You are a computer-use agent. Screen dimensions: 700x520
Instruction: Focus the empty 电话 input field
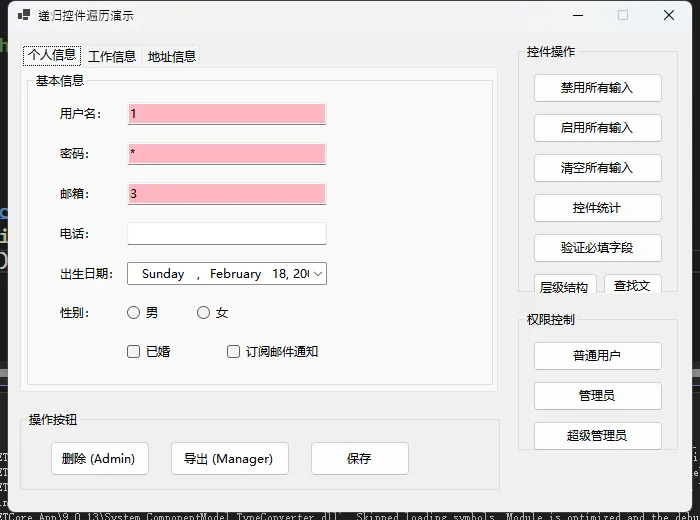click(x=227, y=234)
